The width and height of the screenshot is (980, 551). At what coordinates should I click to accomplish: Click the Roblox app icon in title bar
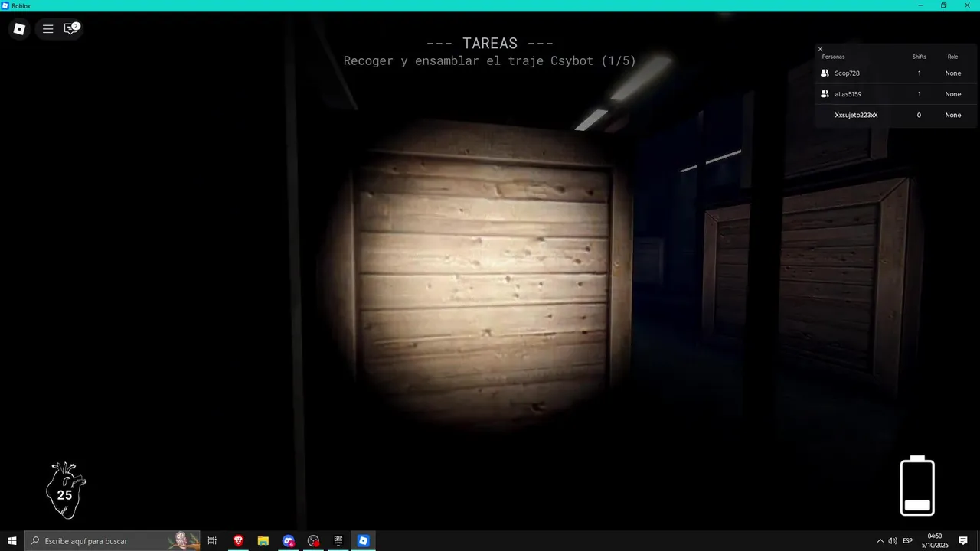tap(5, 5)
